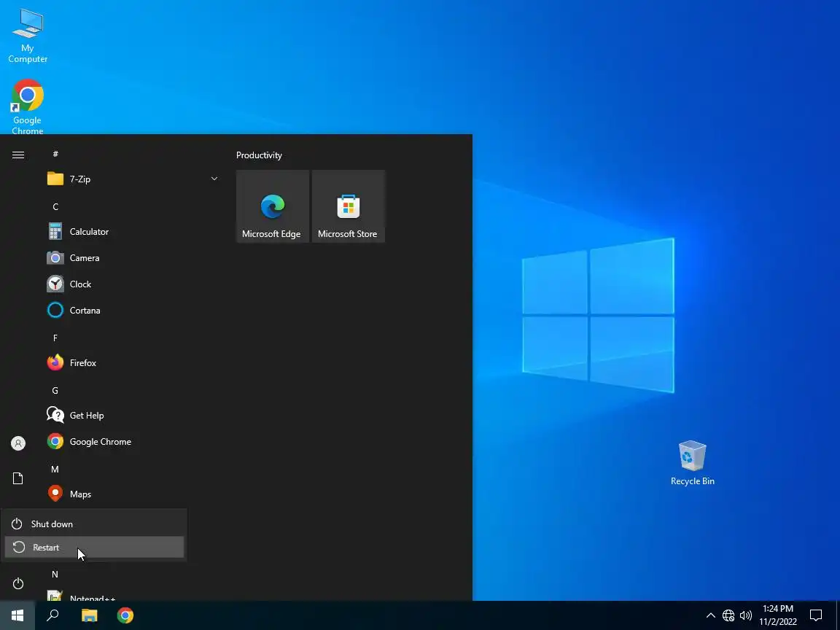Screen dimensions: 840x630
Task: Launch Firefox from the app list
Action: (133, 362)
